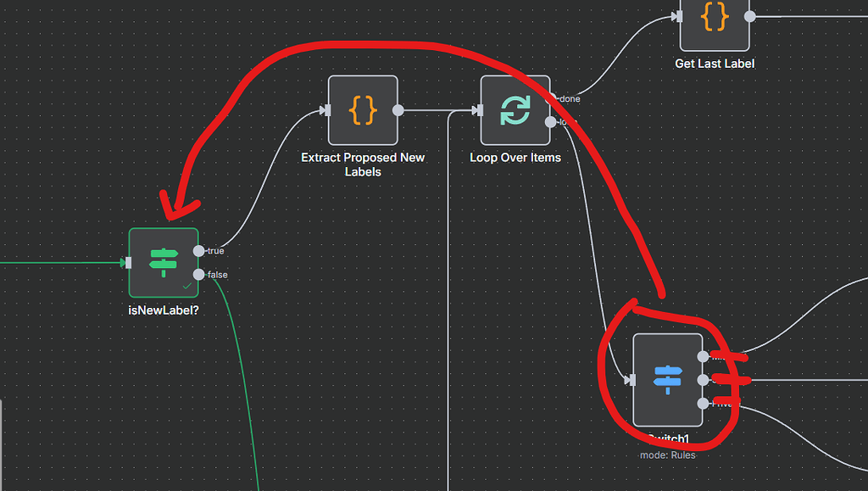Open the Extract Proposed New Labels code node

363,110
